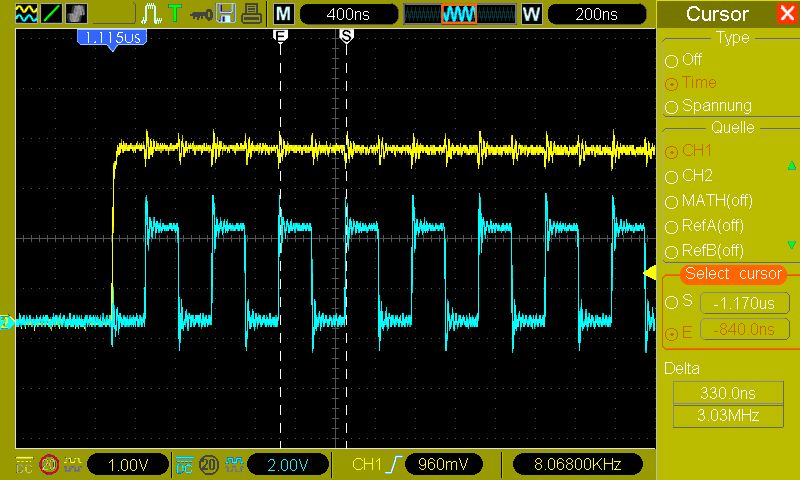
Task: Click the 3.03MHz delta frequency readout
Action: pyautogui.click(x=728, y=416)
